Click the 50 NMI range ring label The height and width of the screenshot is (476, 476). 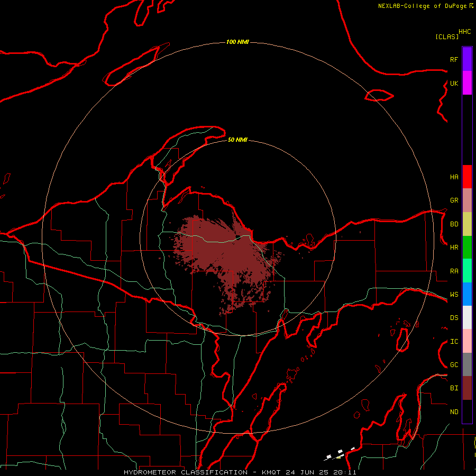[237, 140]
